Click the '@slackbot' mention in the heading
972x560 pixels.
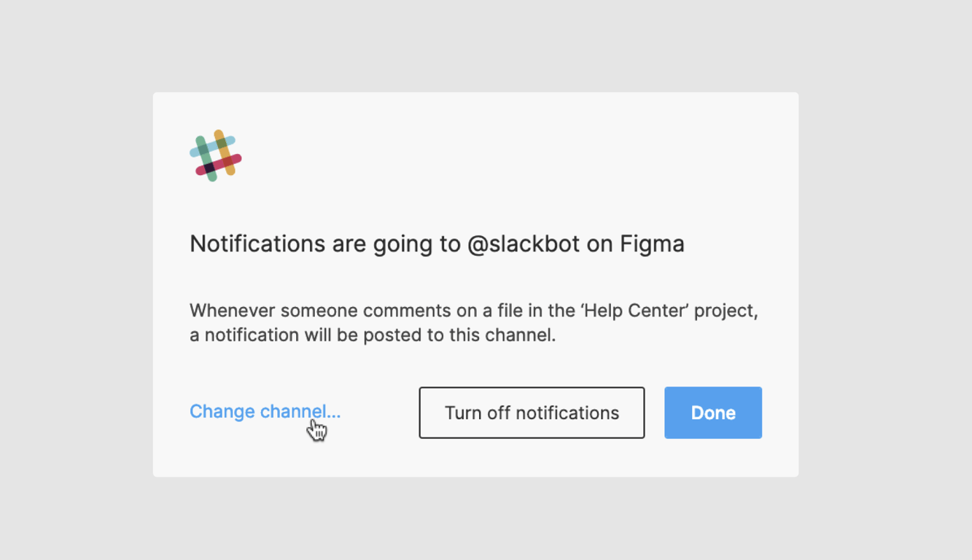(x=524, y=244)
